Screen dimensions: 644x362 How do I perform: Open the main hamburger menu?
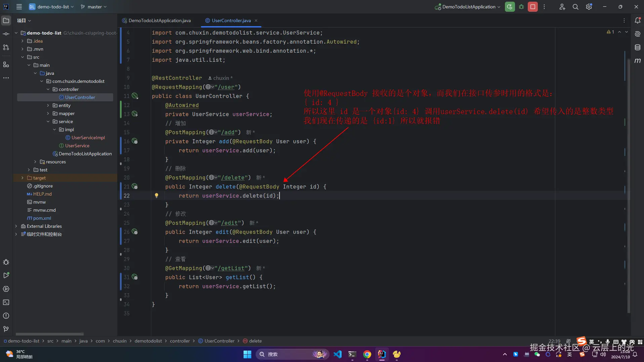coord(19,7)
